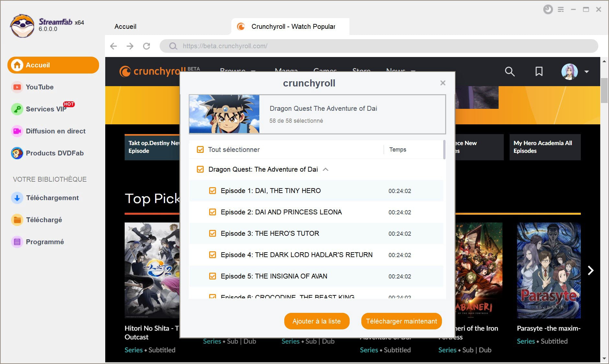Toggle the Tout sélectionner checkbox
The image size is (609, 364).
tap(200, 150)
